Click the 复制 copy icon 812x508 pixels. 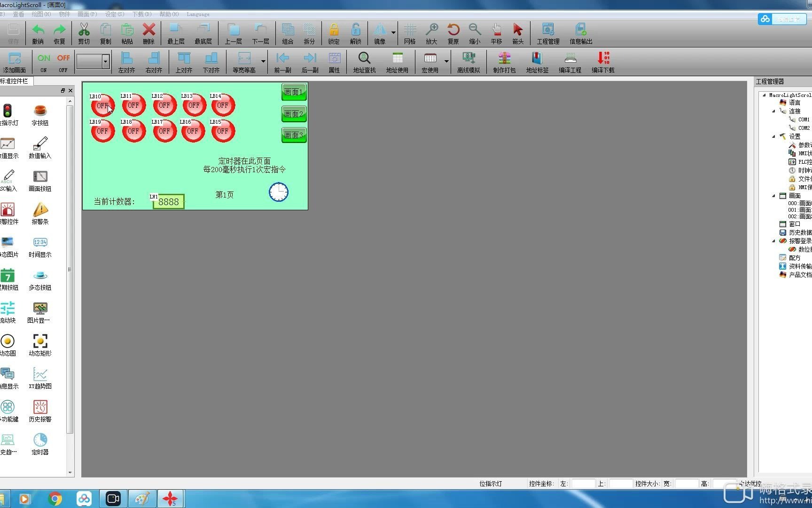[106, 33]
